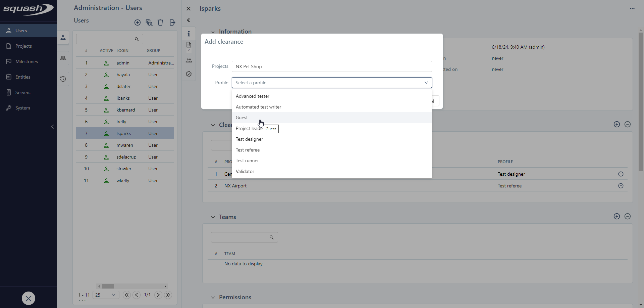Delete the selected user via trash icon
The width and height of the screenshot is (644, 308).
[x=160, y=23]
